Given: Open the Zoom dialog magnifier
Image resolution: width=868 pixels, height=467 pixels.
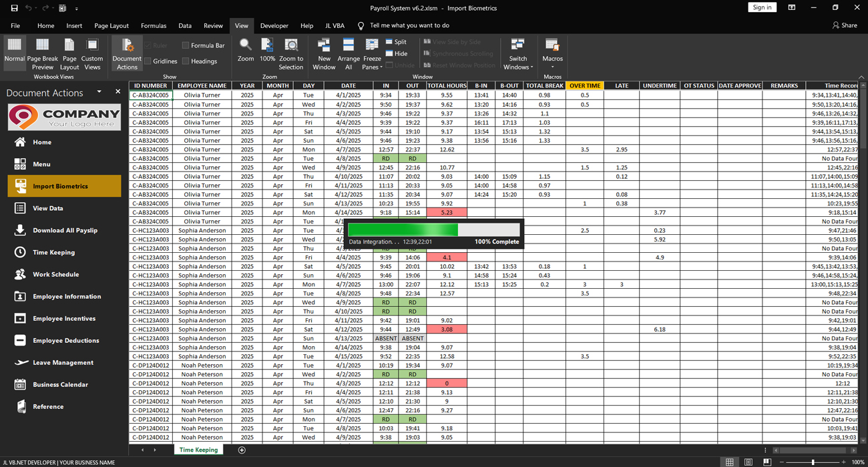Looking at the screenshot, I should click(246, 50).
